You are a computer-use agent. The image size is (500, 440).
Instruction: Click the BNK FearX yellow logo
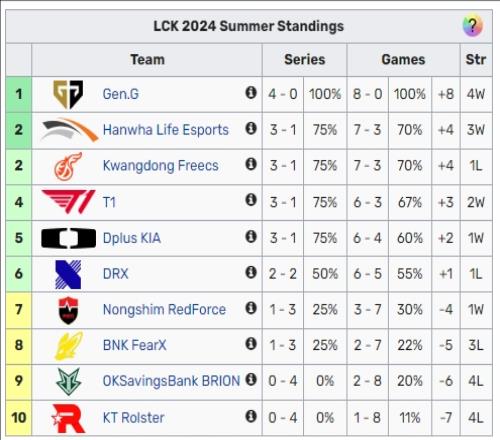69,346
